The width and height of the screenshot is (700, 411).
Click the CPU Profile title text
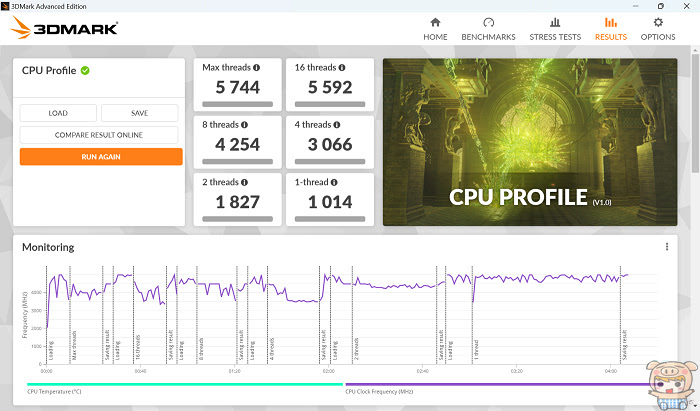(49, 71)
